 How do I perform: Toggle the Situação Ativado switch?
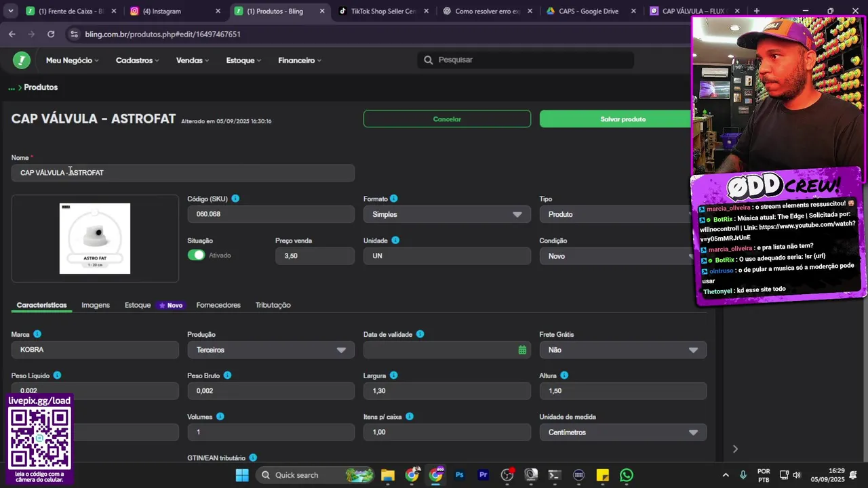tap(196, 256)
